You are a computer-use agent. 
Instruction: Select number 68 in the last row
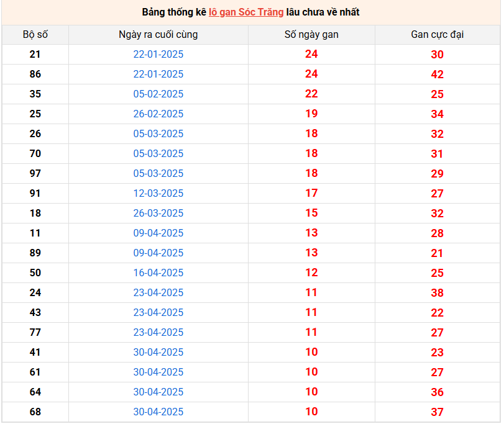coord(35,412)
